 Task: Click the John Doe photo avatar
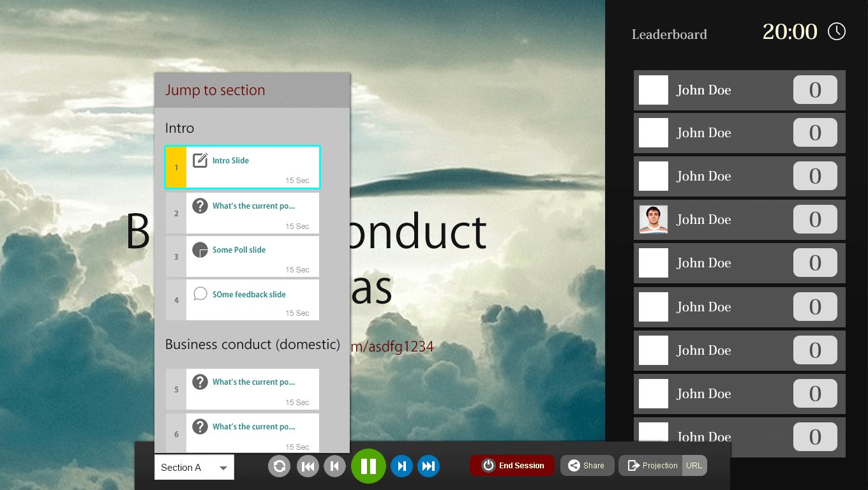(654, 219)
